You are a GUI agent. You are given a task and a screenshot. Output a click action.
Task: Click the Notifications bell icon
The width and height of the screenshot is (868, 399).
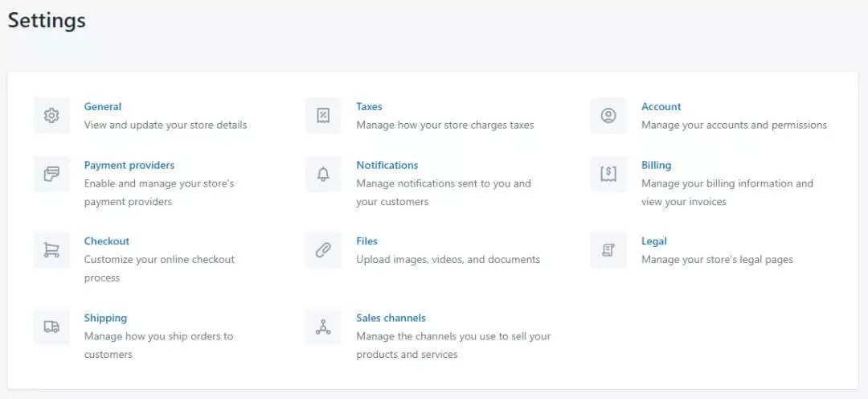[x=323, y=175]
